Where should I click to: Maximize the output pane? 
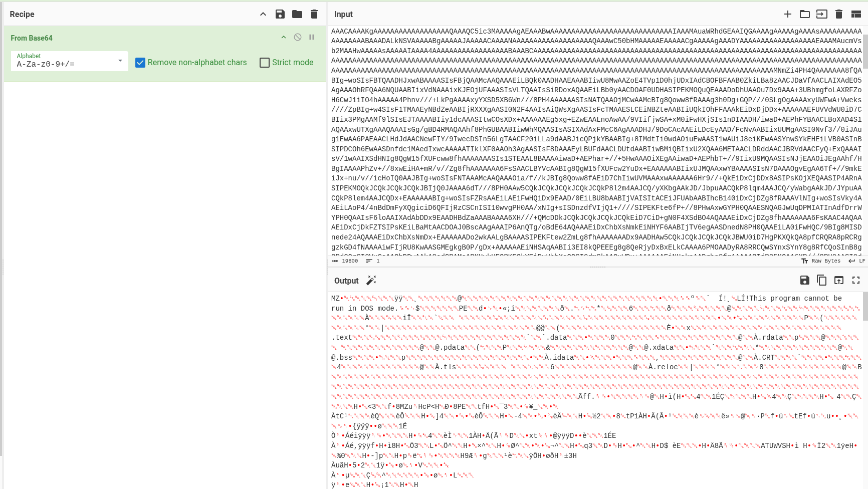(x=856, y=280)
